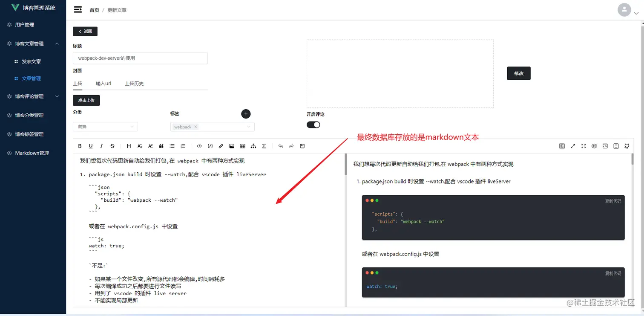Copy the watch: true code block via 复制代码
The width and height of the screenshot is (644, 316).
tap(613, 273)
